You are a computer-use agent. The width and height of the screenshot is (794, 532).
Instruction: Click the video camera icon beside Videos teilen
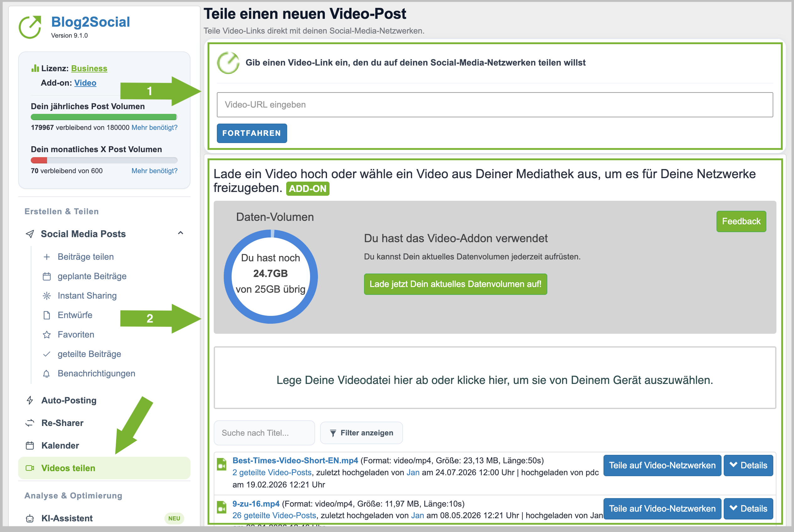pos(30,468)
